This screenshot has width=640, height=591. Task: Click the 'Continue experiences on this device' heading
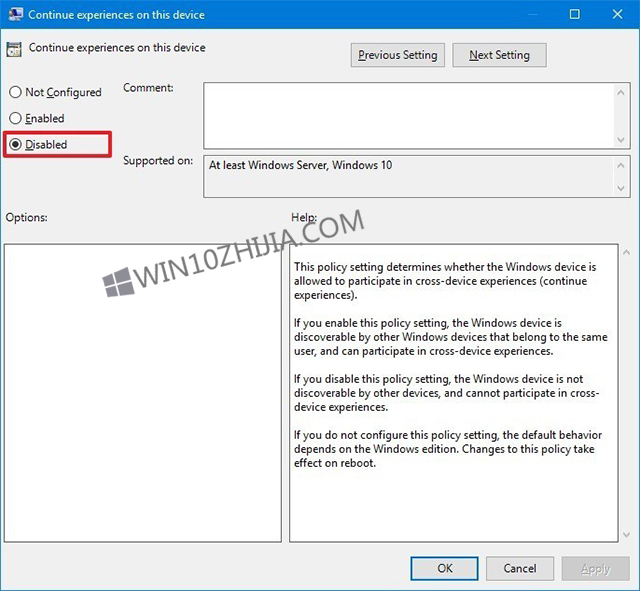[x=117, y=48]
